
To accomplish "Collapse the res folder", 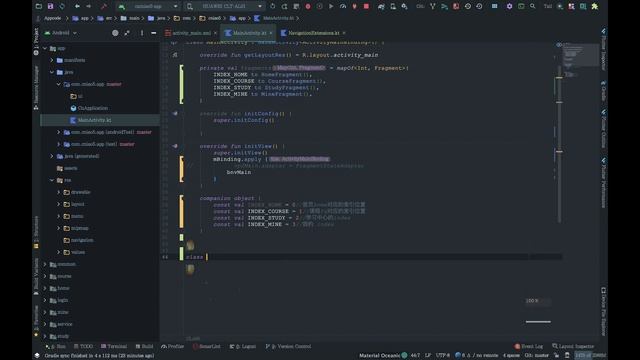I will click(x=52, y=180).
